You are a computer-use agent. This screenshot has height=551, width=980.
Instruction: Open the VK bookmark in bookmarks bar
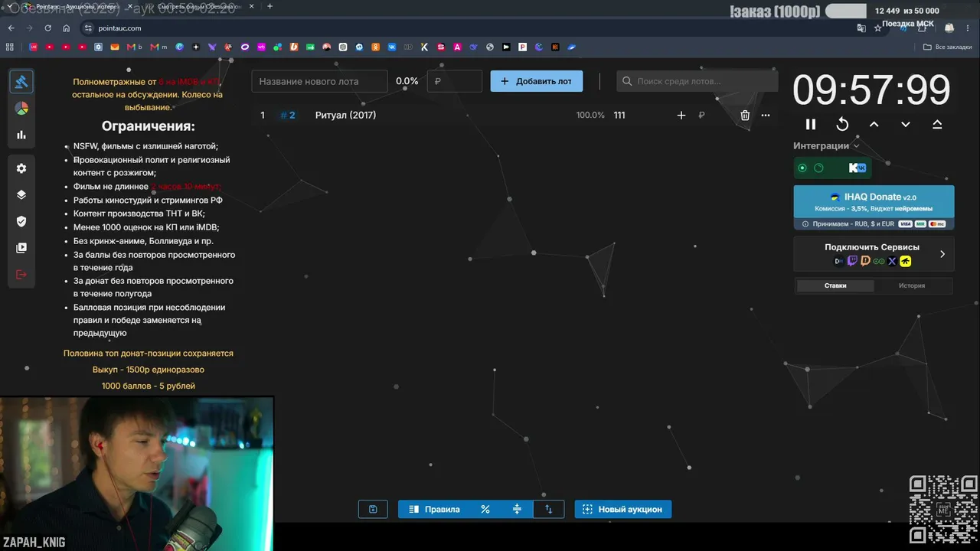pyautogui.click(x=392, y=47)
